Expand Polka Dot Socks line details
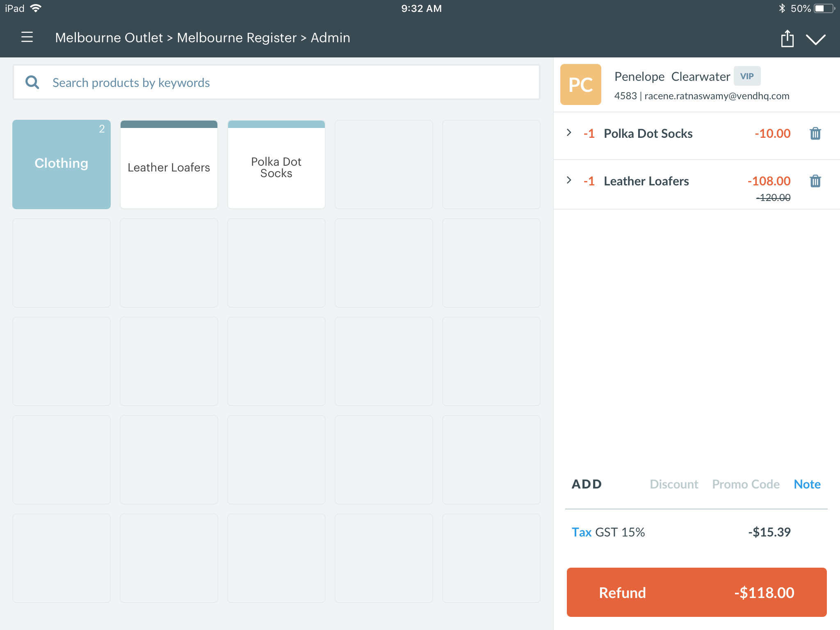Viewport: 840px width, 630px height. 569,133
